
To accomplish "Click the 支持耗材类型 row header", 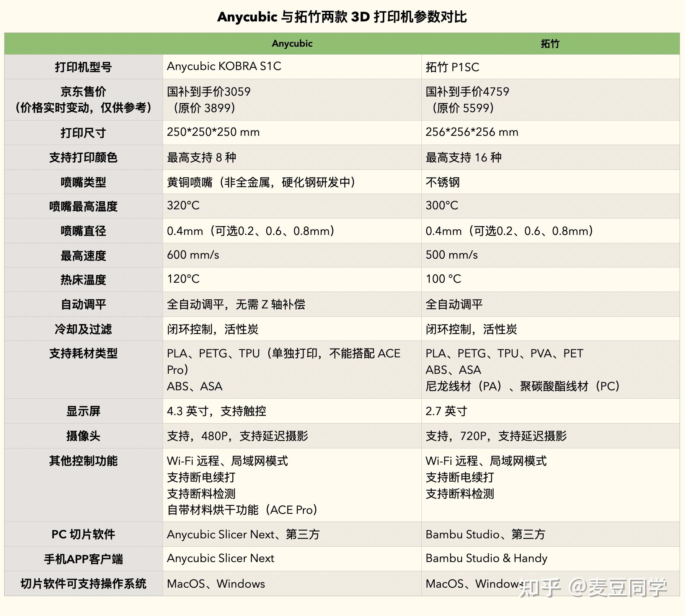I will [83, 354].
